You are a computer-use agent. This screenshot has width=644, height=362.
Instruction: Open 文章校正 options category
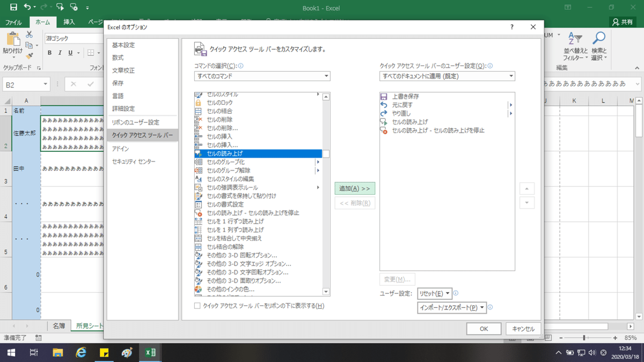point(123,71)
